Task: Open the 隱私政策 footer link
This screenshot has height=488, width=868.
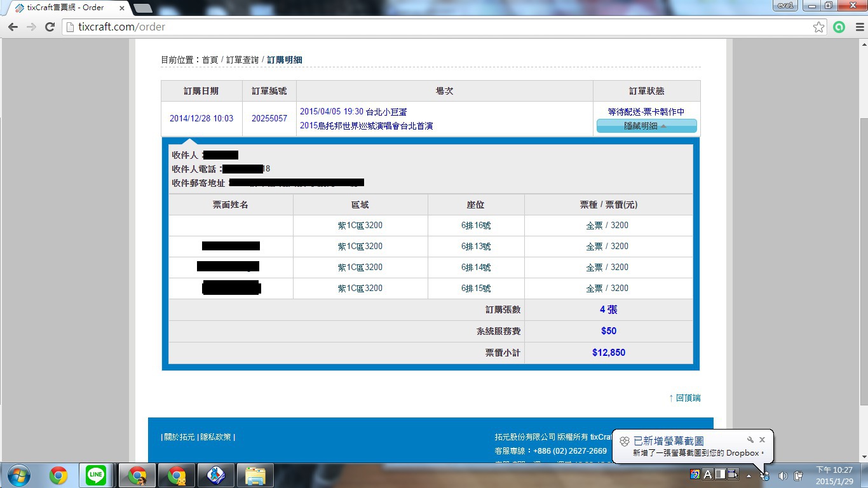Action: click(x=216, y=437)
